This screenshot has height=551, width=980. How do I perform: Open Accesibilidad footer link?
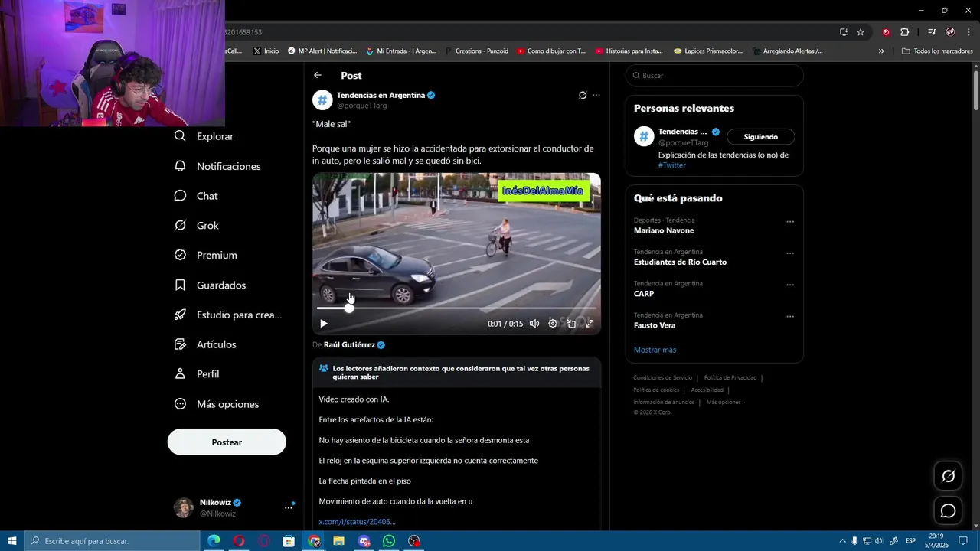tap(707, 390)
